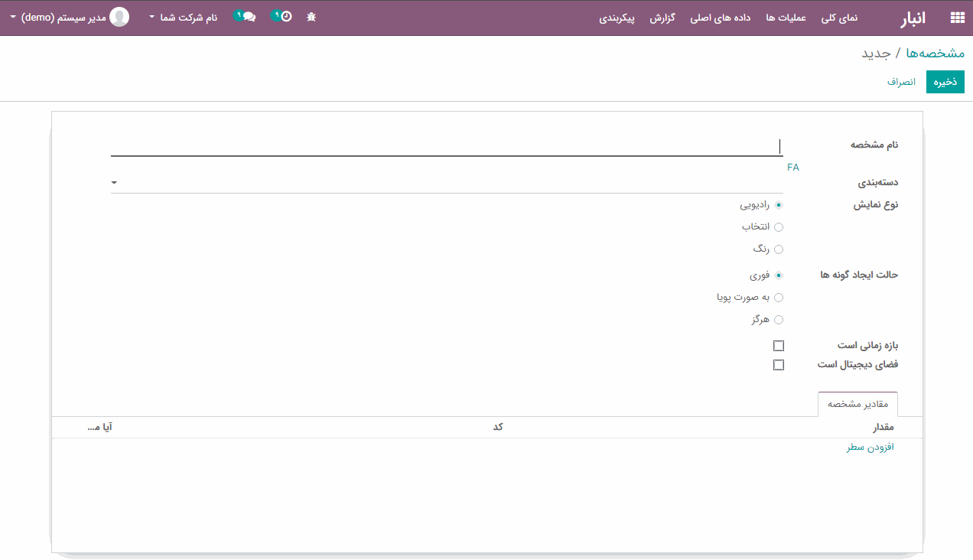Open the داده های اصلی menu
The width and height of the screenshot is (973, 560).
pos(721,18)
